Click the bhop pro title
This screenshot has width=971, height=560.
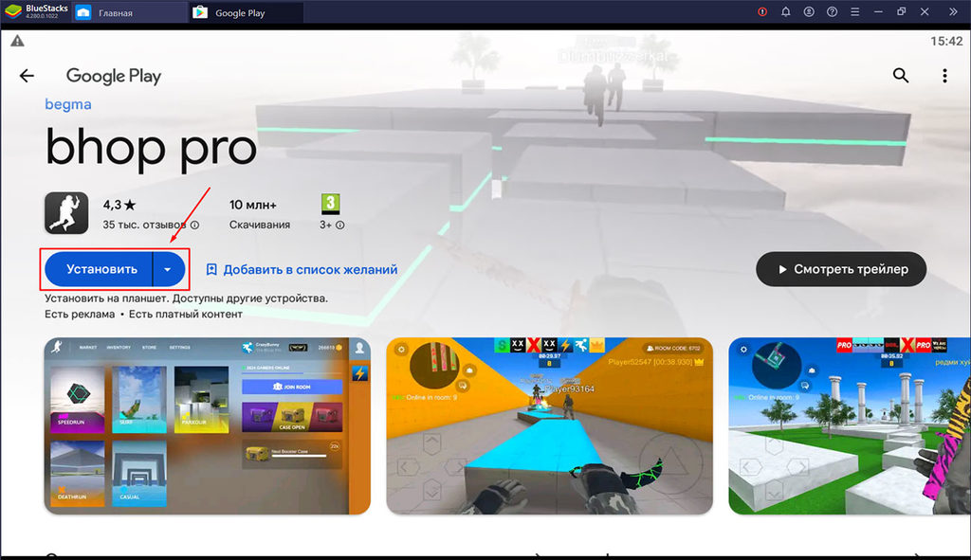[151, 148]
